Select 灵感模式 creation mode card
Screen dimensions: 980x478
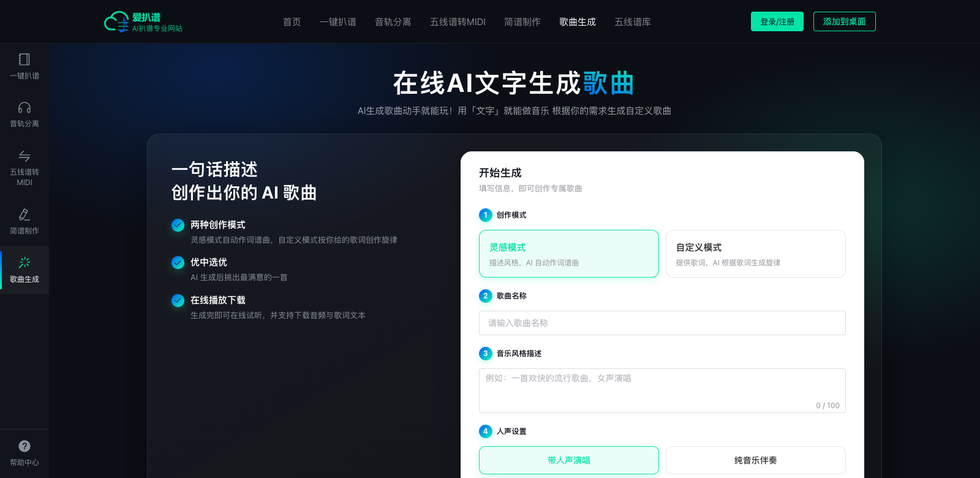click(569, 254)
